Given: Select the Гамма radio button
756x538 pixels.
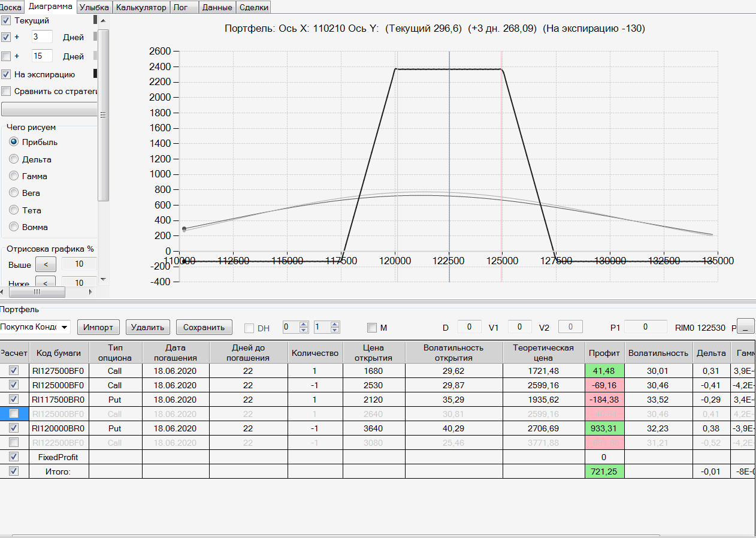Looking at the screenshot, I should coord(14,176).
